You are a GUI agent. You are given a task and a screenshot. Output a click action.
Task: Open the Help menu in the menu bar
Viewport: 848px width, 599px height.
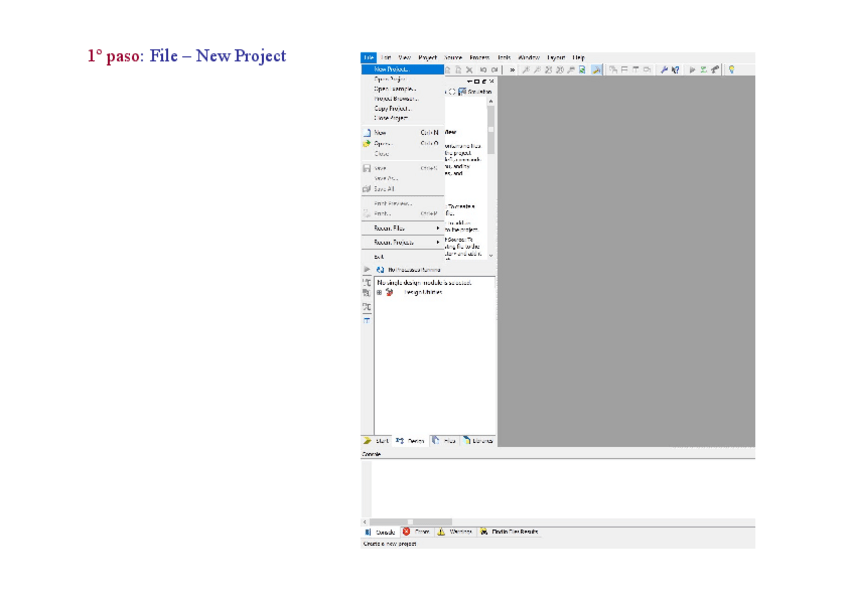[x=579, y=57]
